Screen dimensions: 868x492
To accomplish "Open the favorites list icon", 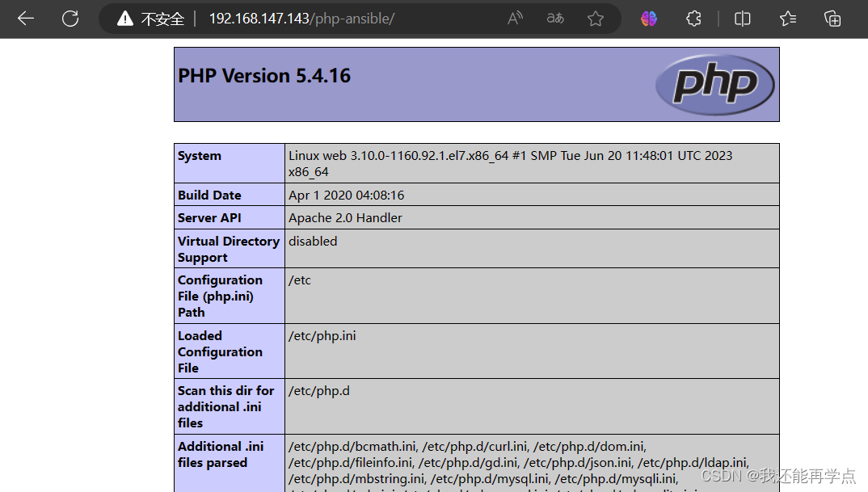I will 788,19.
